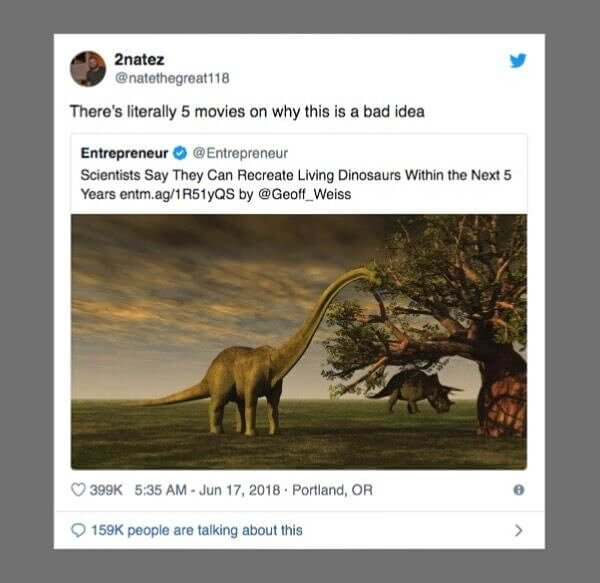Click the Portland, OR location

click(332, 490)
